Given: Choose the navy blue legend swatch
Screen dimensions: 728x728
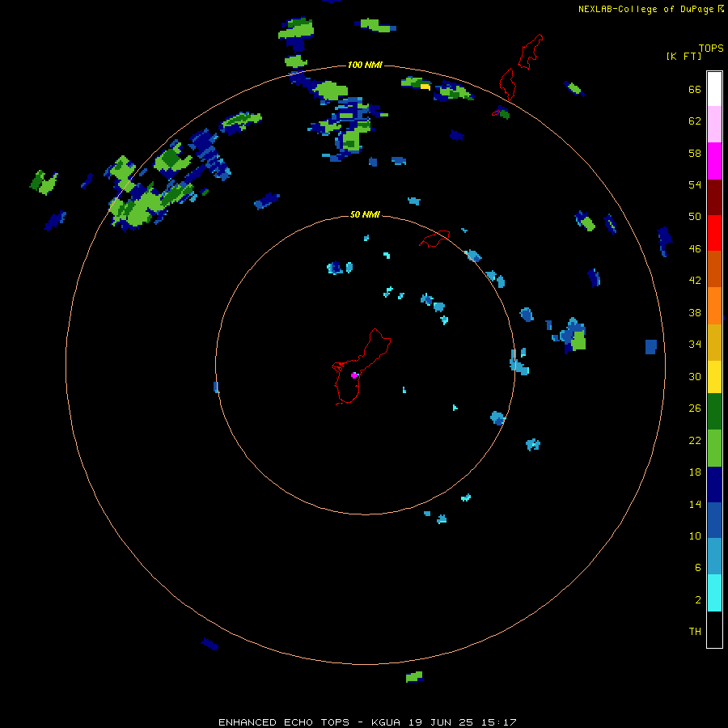Looking at the screenshot, I should (714, 485).
